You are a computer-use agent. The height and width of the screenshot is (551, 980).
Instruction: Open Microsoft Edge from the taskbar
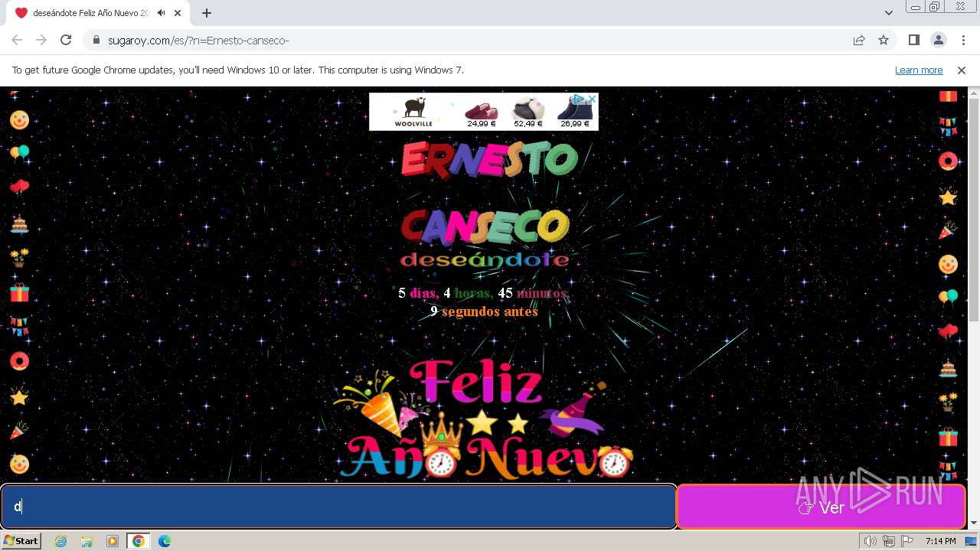point(165,541)
